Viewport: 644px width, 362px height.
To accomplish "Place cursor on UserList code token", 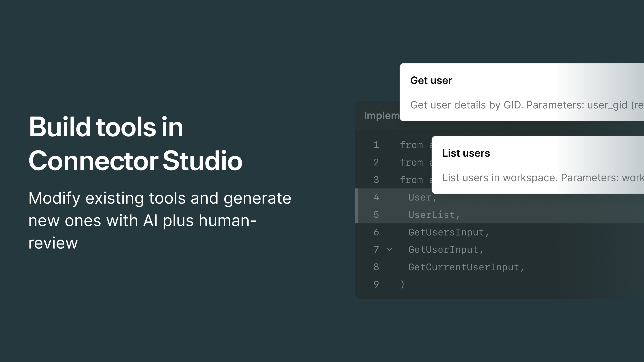I will 432,215.
